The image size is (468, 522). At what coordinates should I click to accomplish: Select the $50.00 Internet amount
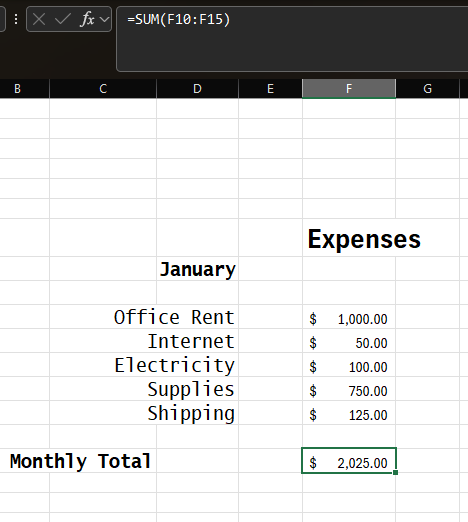[x=349, y=341]
